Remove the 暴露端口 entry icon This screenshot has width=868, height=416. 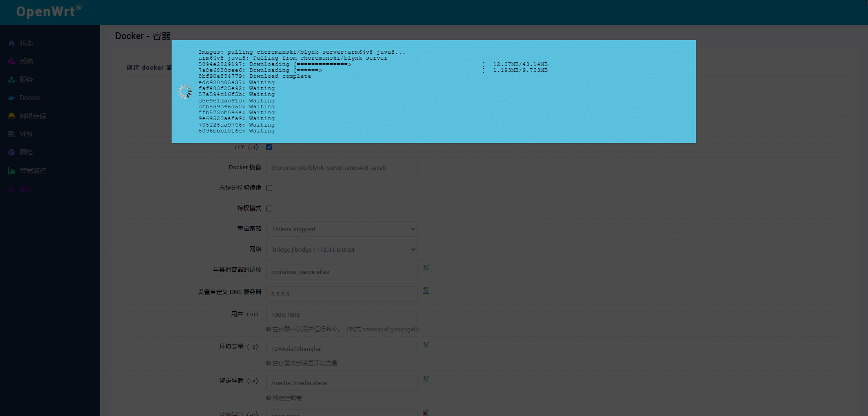(x=426, y=413)
